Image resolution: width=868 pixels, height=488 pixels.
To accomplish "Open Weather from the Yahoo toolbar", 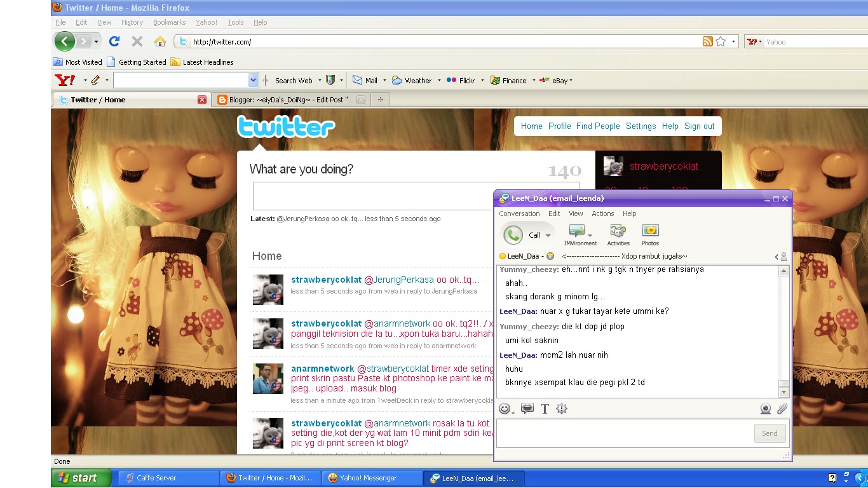I will [412, 81].
